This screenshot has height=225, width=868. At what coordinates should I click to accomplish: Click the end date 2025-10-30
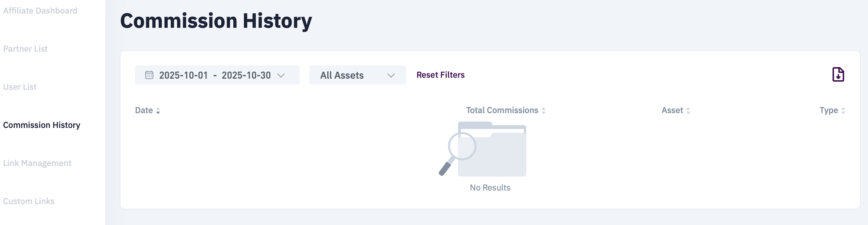[x=246, y=75]
